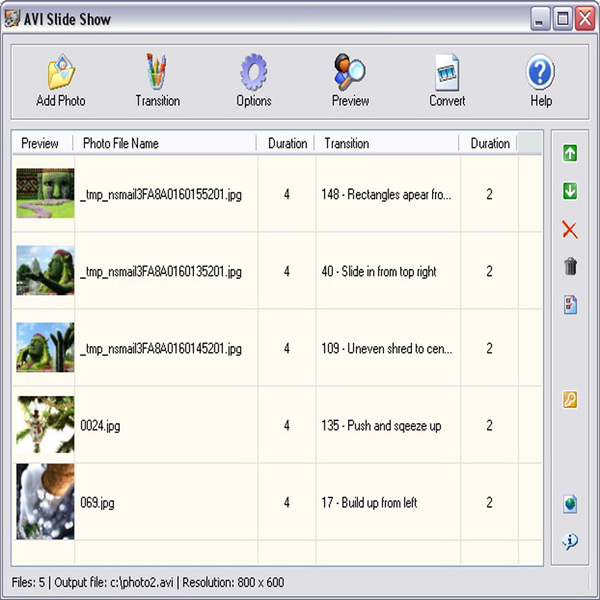The image size is (600, 600).
Task: Click status bar 'Output file: c:\photo2.avi'
Action: click(x=114, y=582)
